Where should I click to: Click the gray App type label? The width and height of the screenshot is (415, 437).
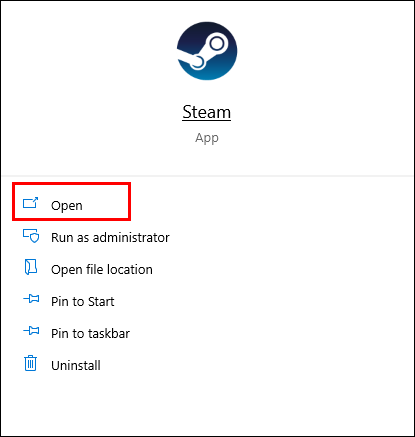[x=207, y=138]
